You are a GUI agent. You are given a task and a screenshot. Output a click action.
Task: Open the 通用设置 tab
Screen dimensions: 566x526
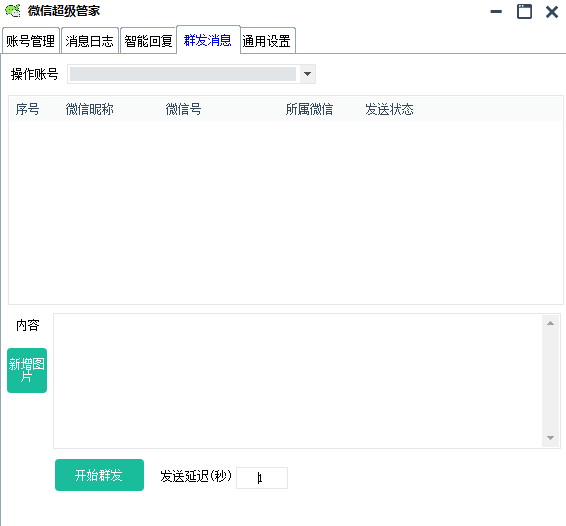coord(267,40)
